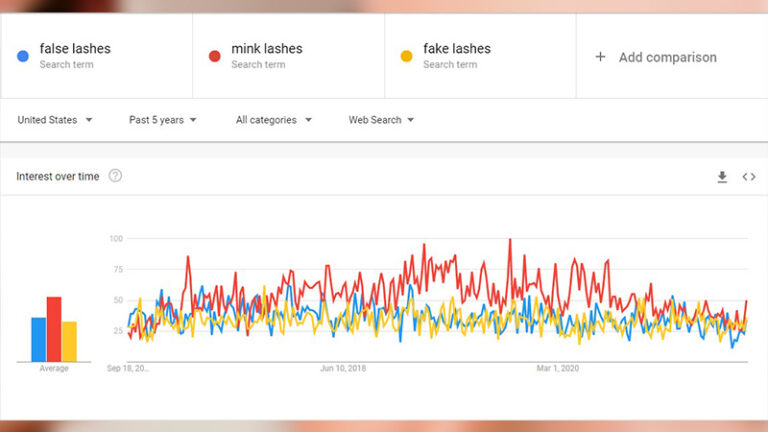Screen dimensions: 768x432
Task: Click the red mink lashes dot
Action: tap(214, 56)
